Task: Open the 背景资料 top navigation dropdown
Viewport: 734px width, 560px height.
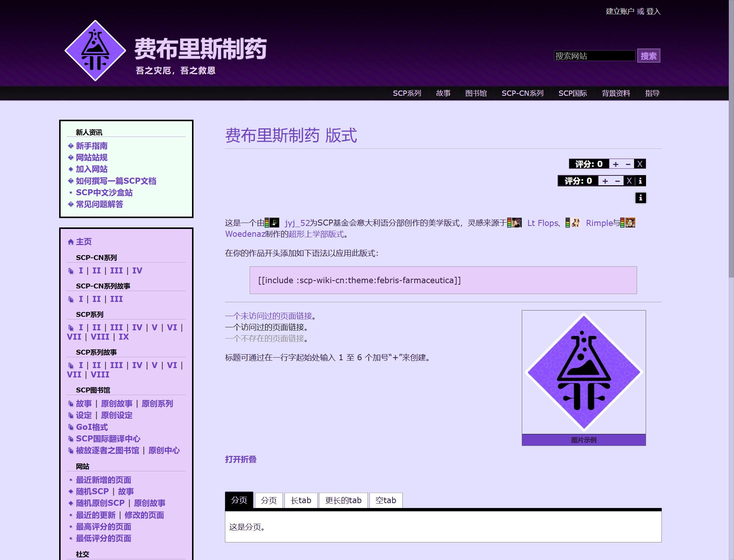Action: (x=616, y=93)
